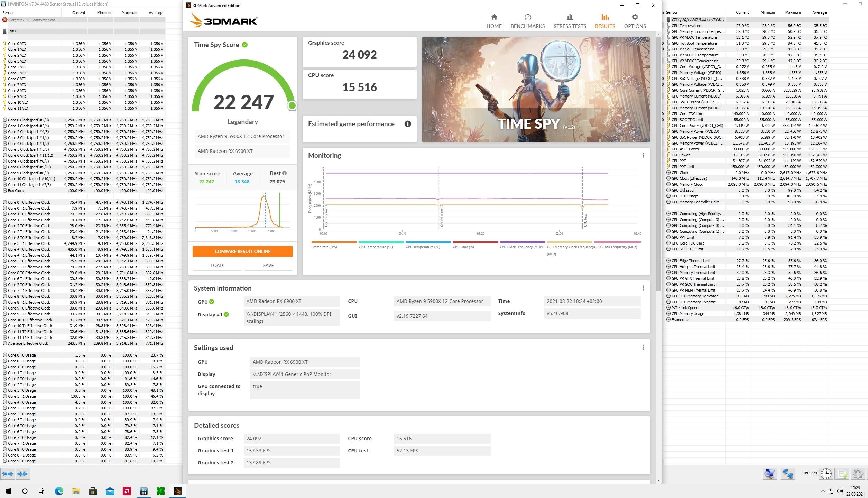Select the RESULTS tab
The image size is (868, 498).
[605, 21]
